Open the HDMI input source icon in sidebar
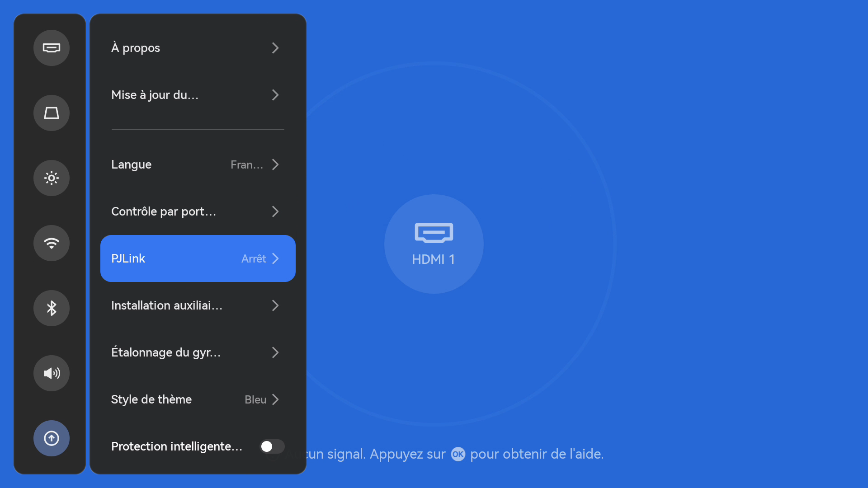 [51, 48]
